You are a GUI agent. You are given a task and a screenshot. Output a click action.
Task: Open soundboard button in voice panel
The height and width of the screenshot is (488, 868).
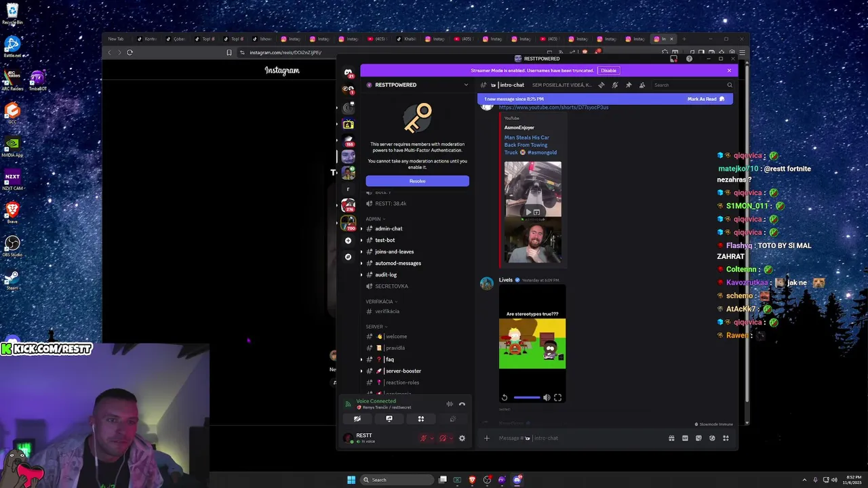[x=453, y=419]
